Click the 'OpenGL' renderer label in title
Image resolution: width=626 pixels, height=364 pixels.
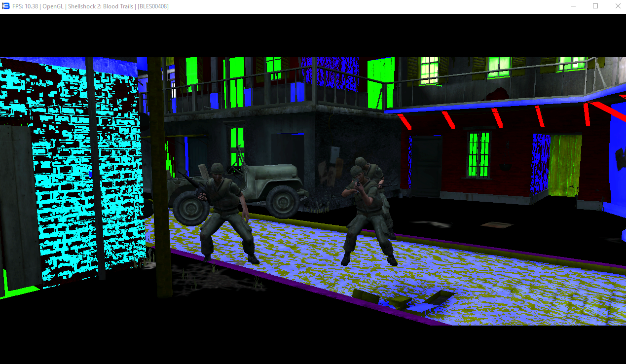53,6
